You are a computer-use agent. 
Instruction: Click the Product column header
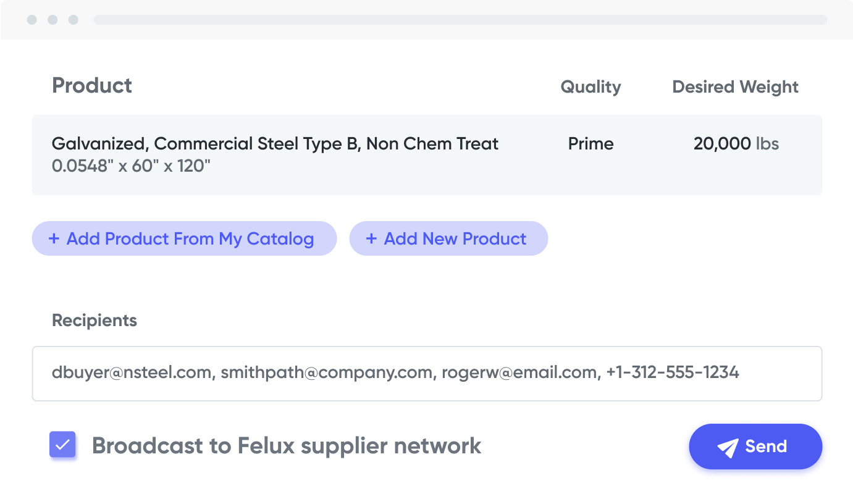coord(92,85)
